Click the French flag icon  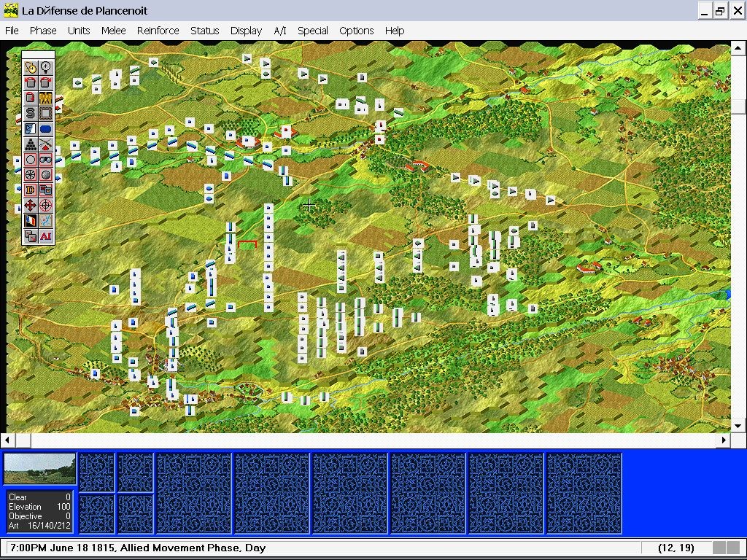pyautogui.click(x=31, y=220)
